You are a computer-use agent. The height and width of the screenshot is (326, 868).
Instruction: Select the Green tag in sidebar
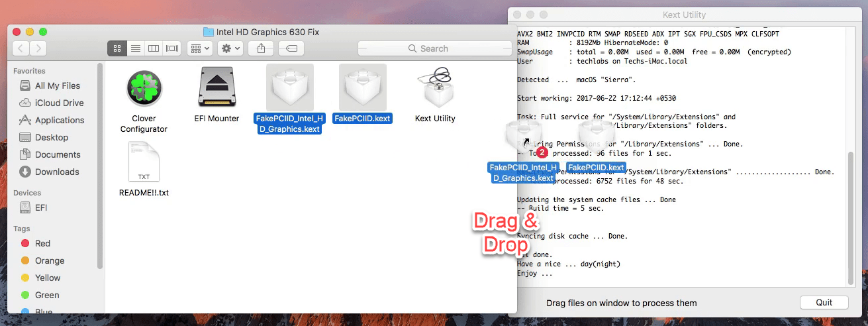click(x=39, y=295)
